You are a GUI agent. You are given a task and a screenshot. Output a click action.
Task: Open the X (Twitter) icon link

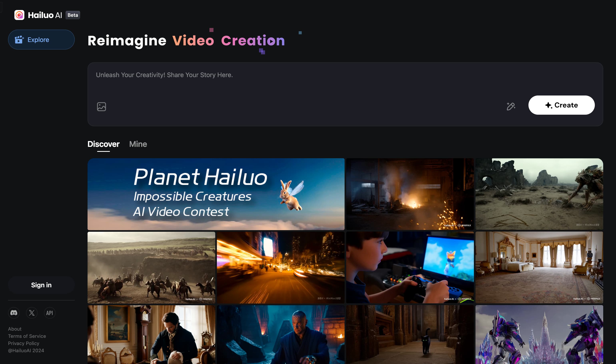(32, 313)
